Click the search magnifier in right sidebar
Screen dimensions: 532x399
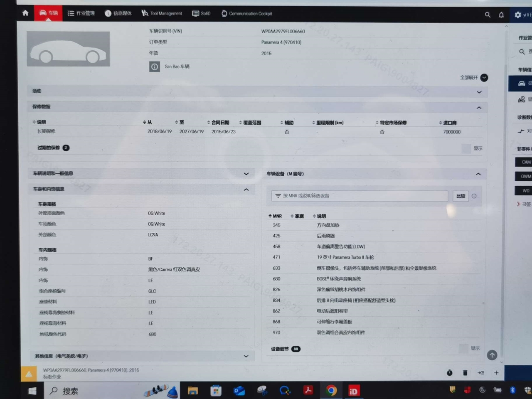522,52
